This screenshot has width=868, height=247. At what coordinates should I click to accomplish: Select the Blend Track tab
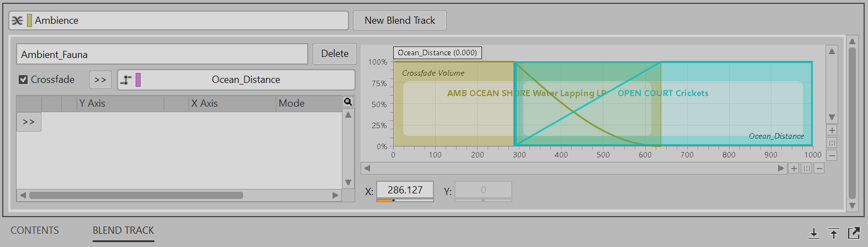(123, 230)
